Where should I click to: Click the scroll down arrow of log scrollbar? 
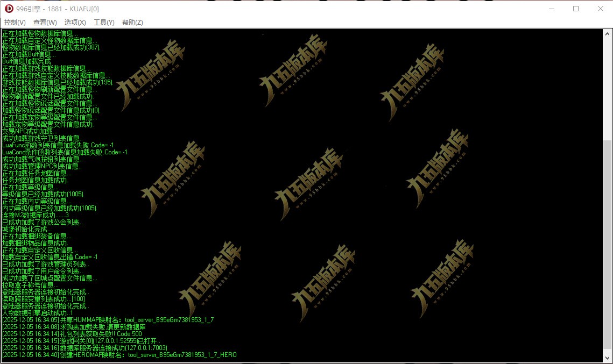pos(607,358)
